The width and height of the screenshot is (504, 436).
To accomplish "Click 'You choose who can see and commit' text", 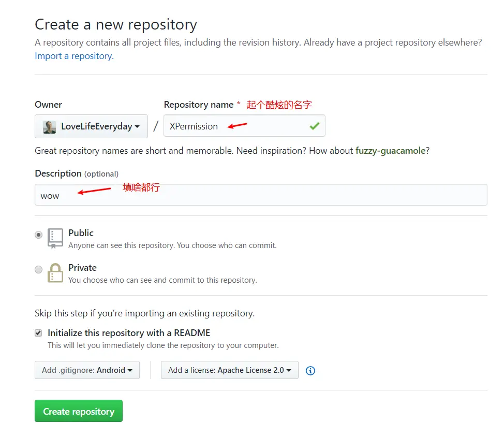I will tap(162, 280).
